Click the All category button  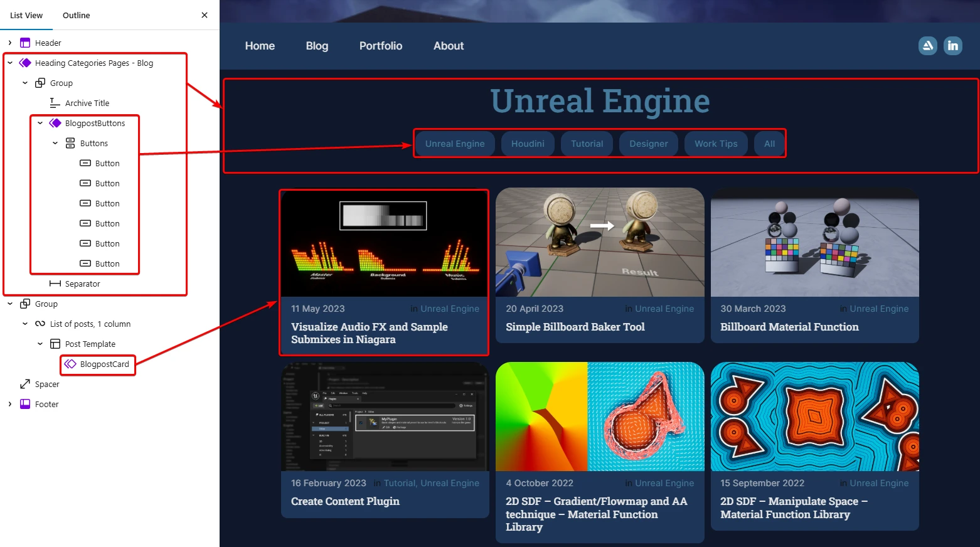769,144
